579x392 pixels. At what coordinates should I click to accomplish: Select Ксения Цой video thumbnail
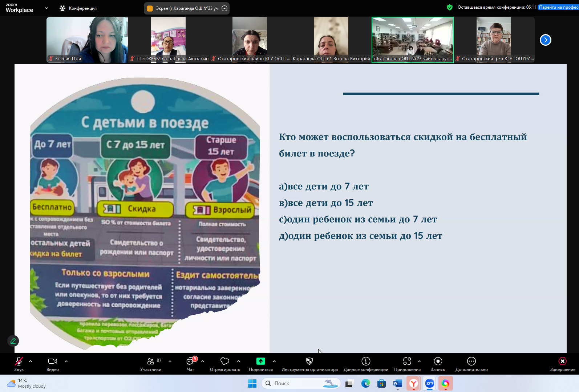click(x=87, y=40)
